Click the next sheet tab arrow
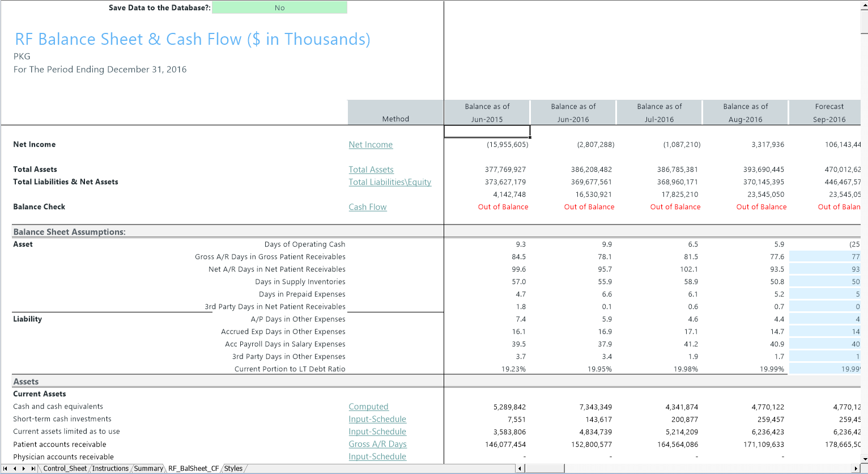The height and width of the screenshot is (474, 868). click(24, 468)
